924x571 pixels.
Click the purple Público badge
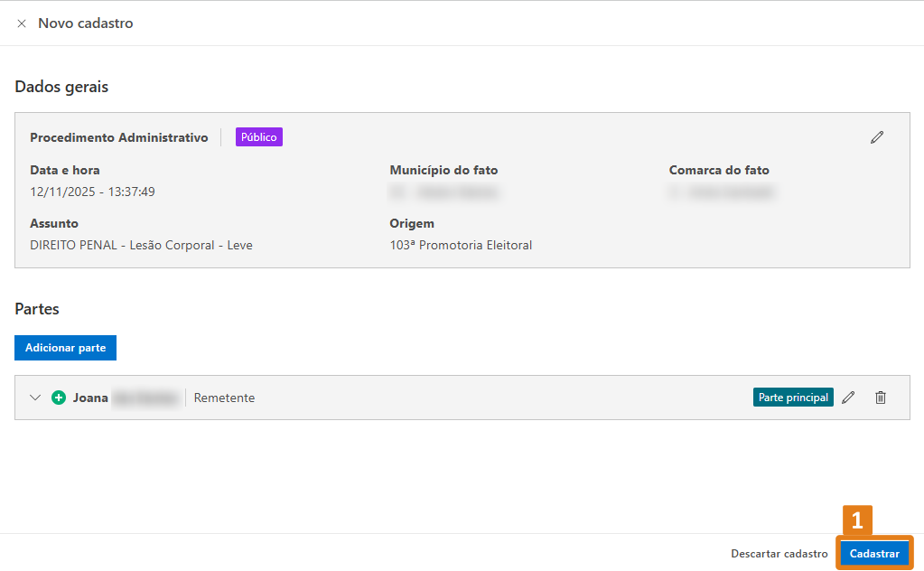pyautogui.click(x=259, y=137)
